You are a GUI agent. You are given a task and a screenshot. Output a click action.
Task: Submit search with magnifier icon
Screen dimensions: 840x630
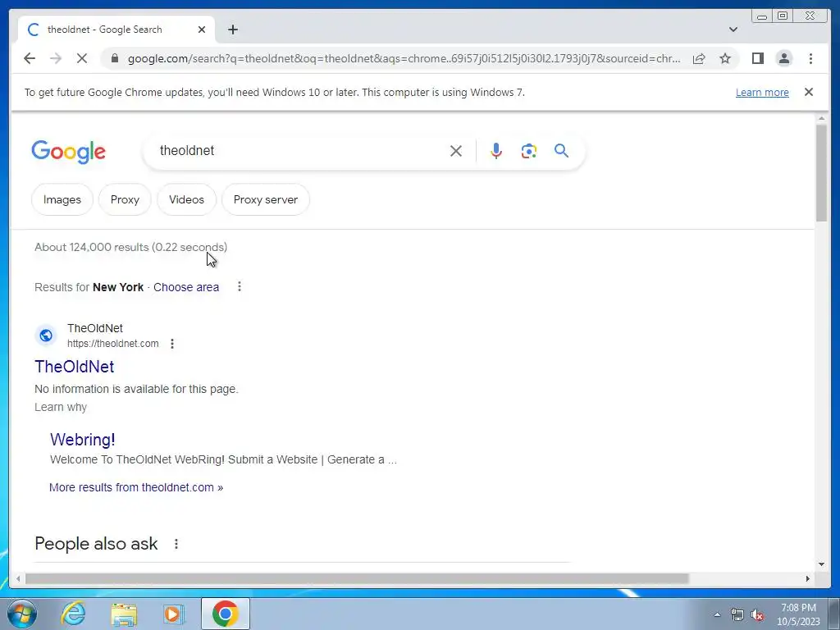tap(561, 151)
